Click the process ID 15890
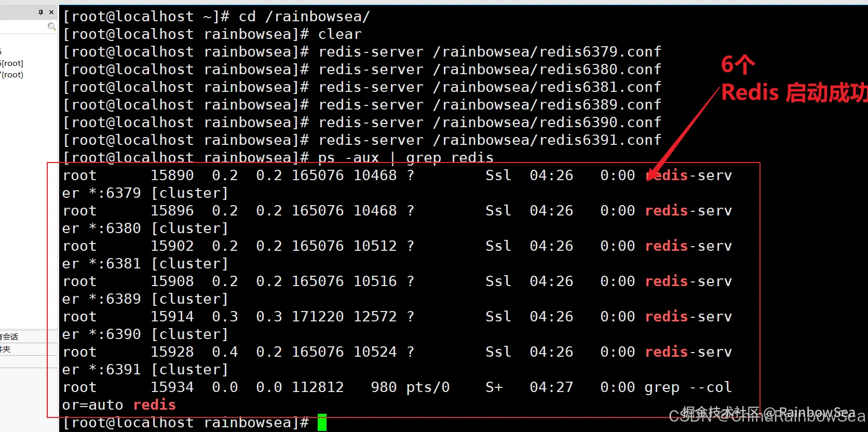The image size is (868, 432). click(172, 175)
